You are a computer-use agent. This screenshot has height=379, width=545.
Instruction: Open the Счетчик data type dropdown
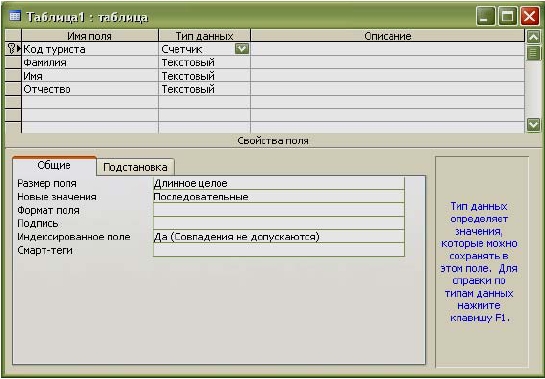pos(242,49)
